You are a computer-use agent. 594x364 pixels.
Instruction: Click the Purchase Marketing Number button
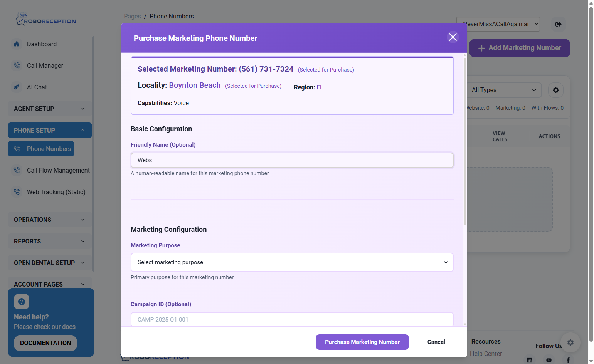pyautogui.click(x=362, y=342)
